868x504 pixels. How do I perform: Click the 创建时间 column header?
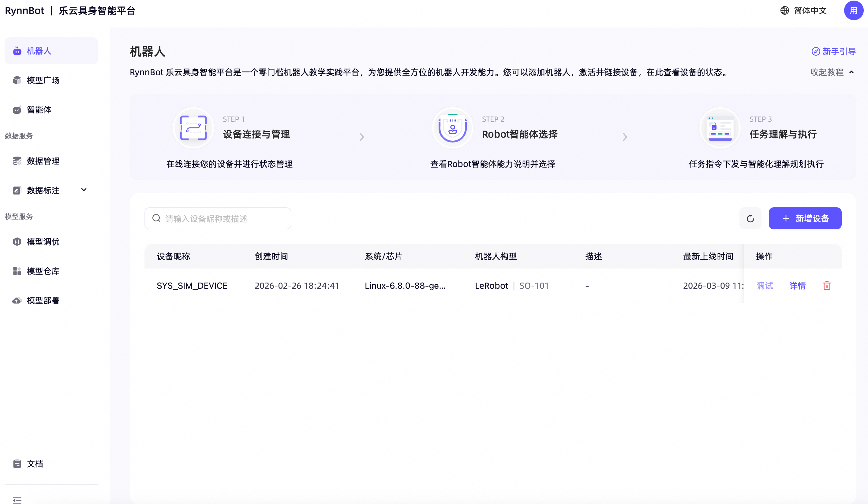click(x=271, y=257)
